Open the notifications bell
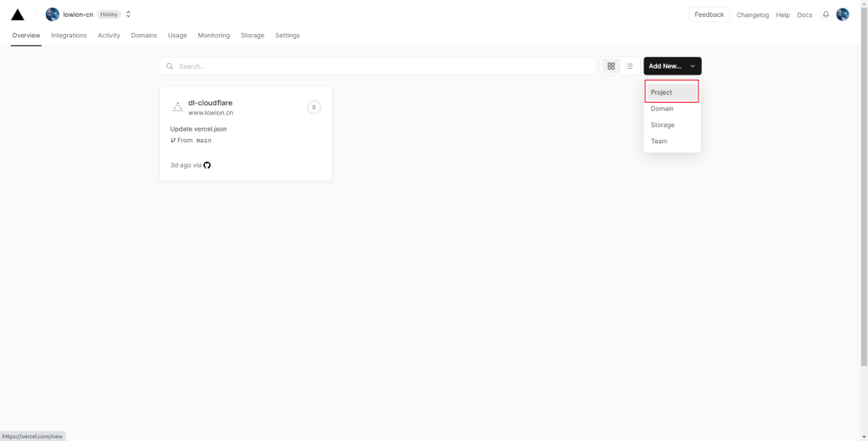 826,14
